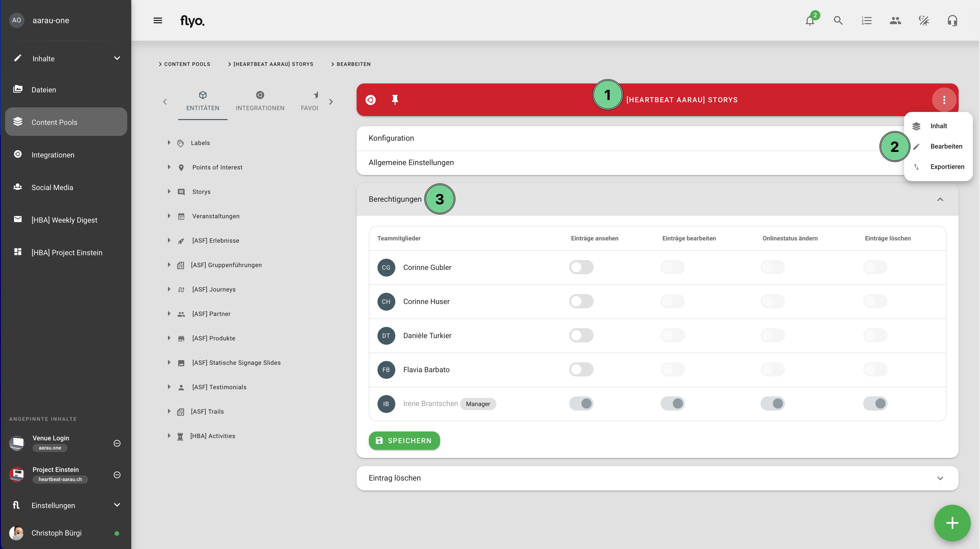This screenshot has height=549, width=980.
Task: Open the search magnifier icon
Action: click(838, 21)
